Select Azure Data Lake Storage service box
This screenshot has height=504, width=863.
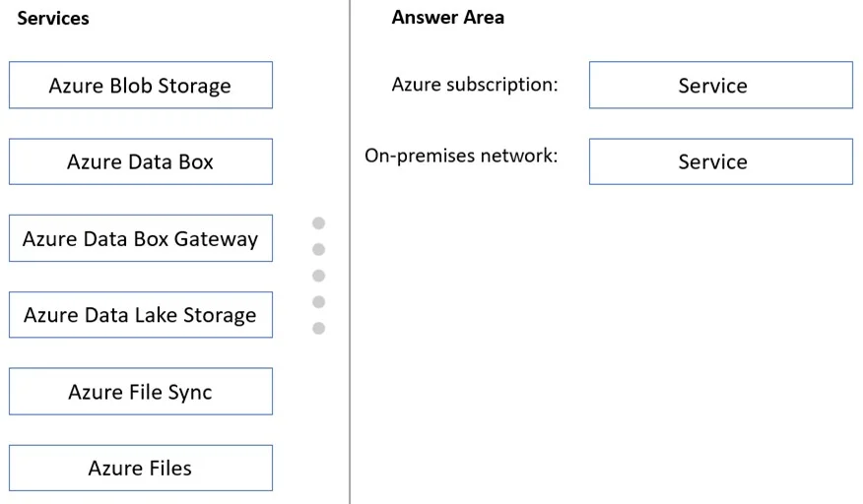141,315
